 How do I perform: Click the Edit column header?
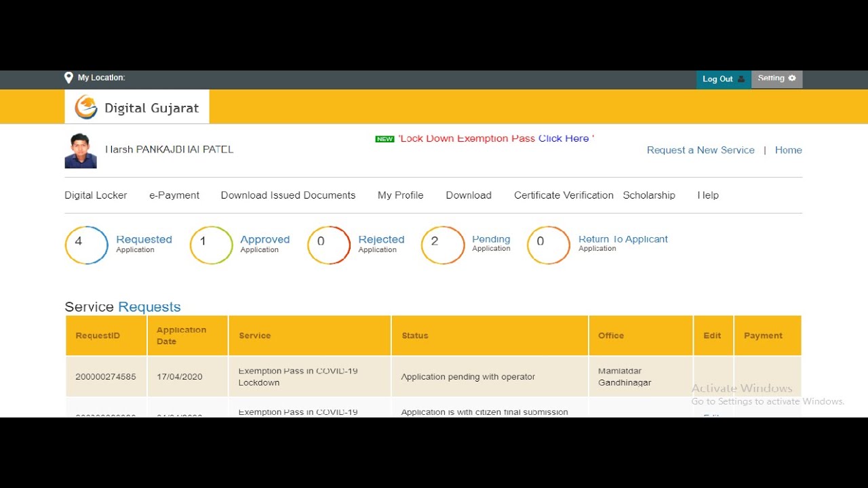(x=713, y=335)
